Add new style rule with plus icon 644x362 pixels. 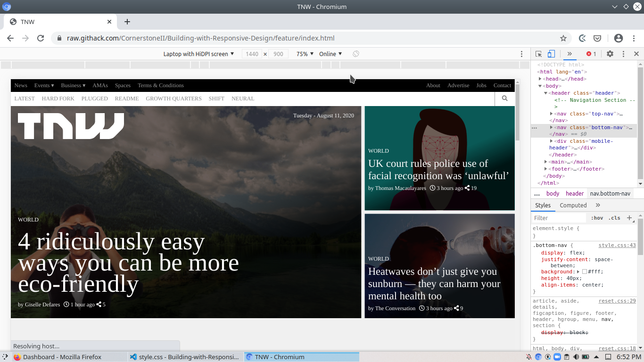coord(629,218)
